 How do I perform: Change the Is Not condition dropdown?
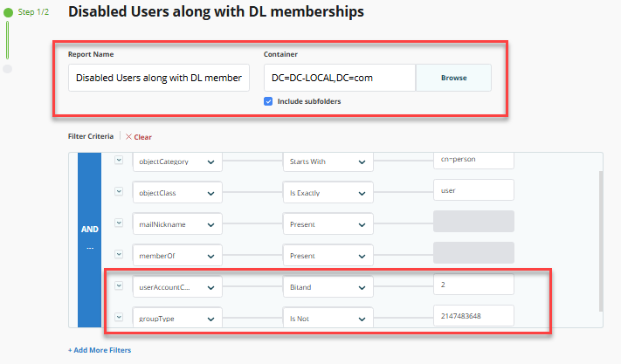point(329,319)
